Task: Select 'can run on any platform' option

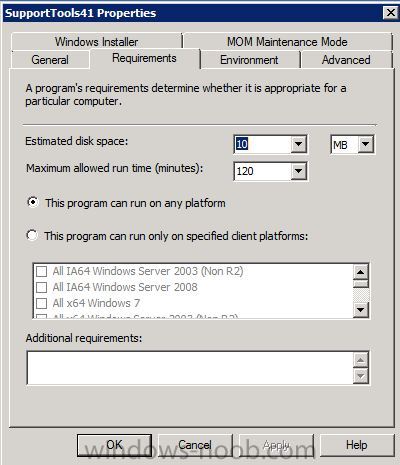Action: pos(33,202)
